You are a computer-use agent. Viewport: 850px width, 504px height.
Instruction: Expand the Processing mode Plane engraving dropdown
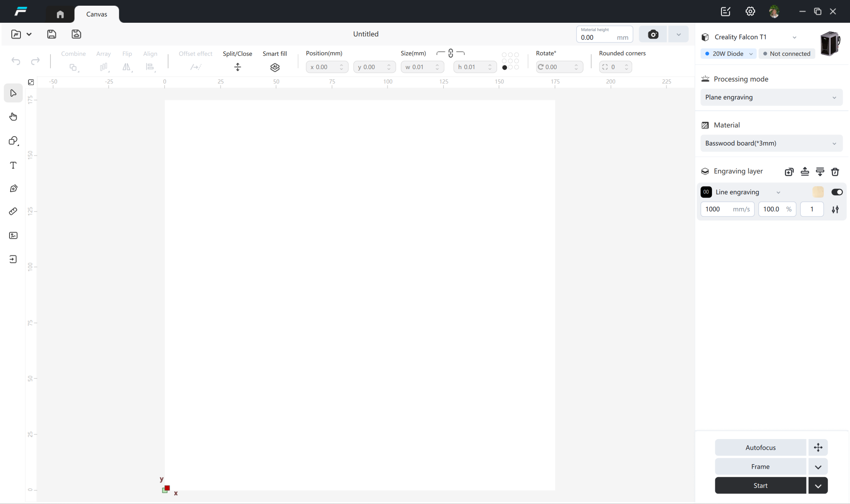(771, 97)
